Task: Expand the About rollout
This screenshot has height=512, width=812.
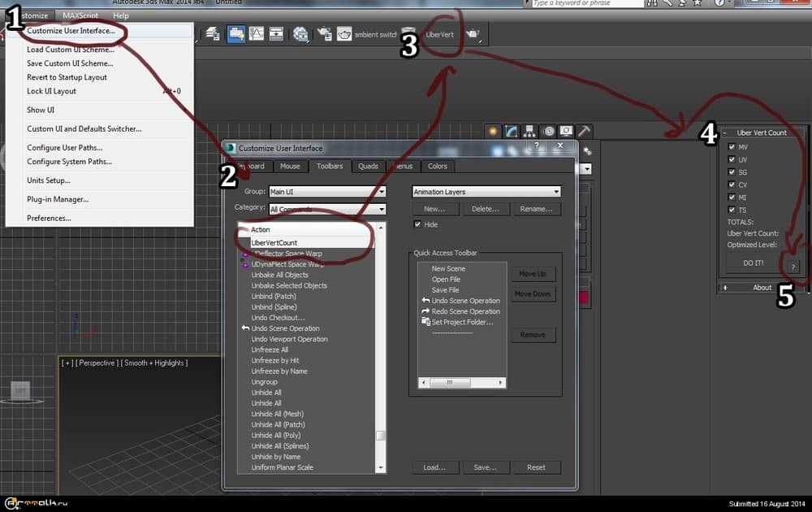Action: [762, 287]
